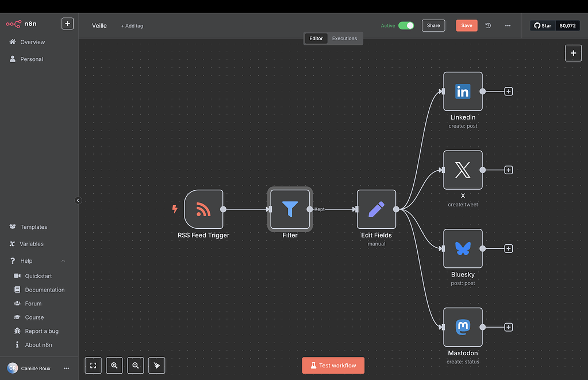The height and width of the screenshot is (380, 588).
Task: Open the Edit Fields node
Action: click(376, 209)
